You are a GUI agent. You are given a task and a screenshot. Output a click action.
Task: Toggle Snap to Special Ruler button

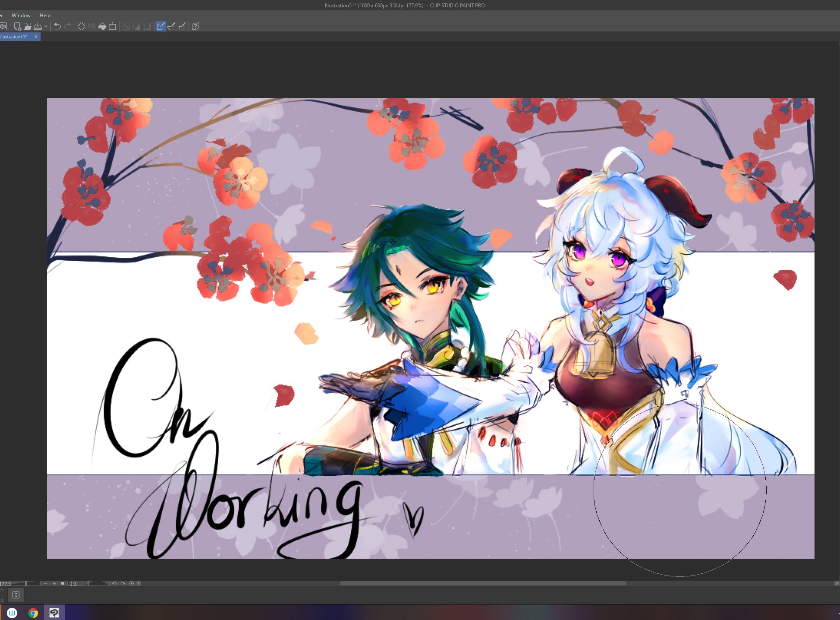click(172, 26)
